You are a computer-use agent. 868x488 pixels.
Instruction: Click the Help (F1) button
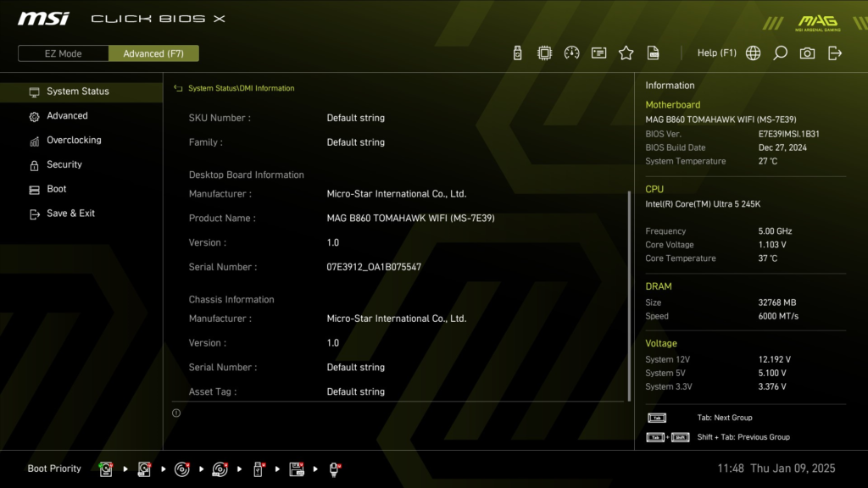(716, 52)
